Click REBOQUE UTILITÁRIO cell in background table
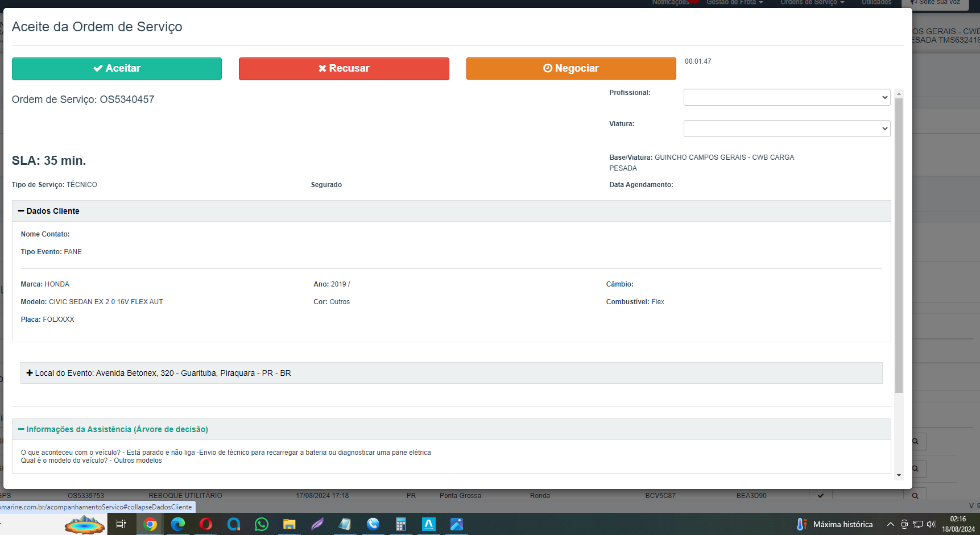980x535 pixels. pos(185,496)
